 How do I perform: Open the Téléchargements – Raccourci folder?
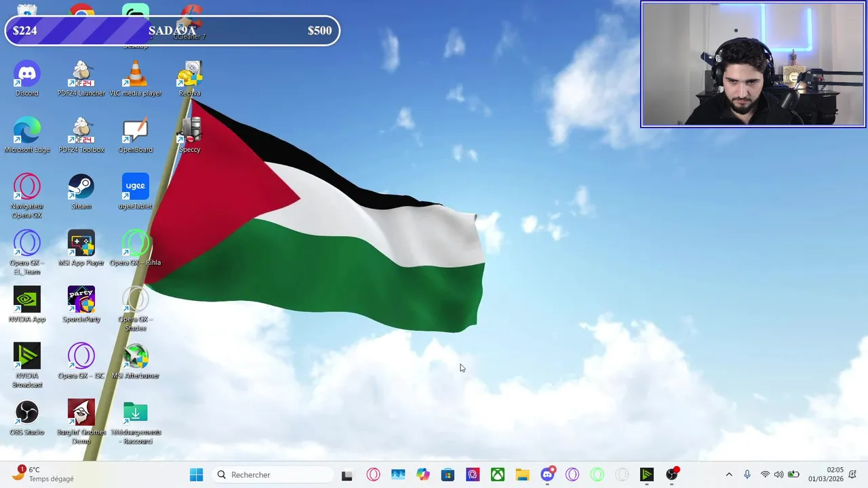click(x=136, y=422)
